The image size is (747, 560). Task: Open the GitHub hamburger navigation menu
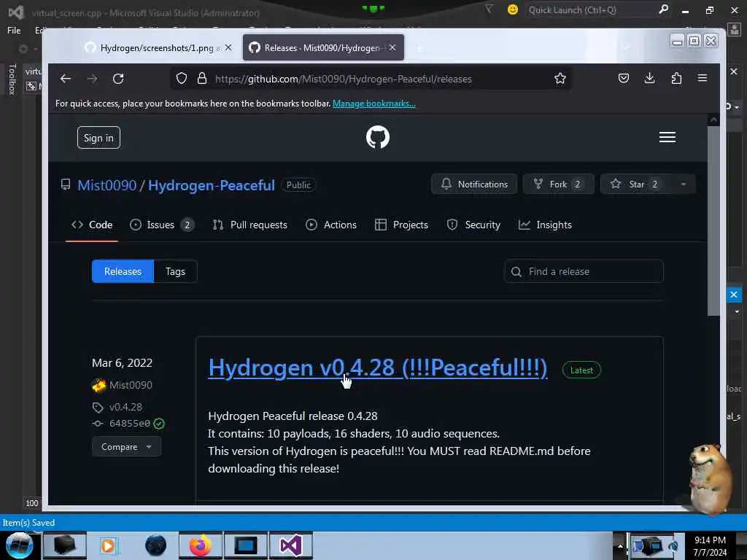point(667,137)
